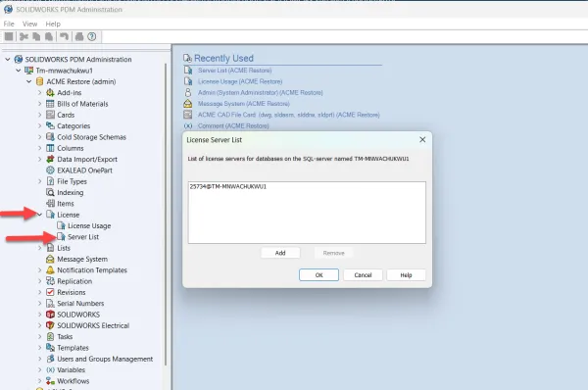Open recent Message System (ACME Restore) link
Image resolution: width=588 pixels, height=390 pixels.
coord(244,104)
